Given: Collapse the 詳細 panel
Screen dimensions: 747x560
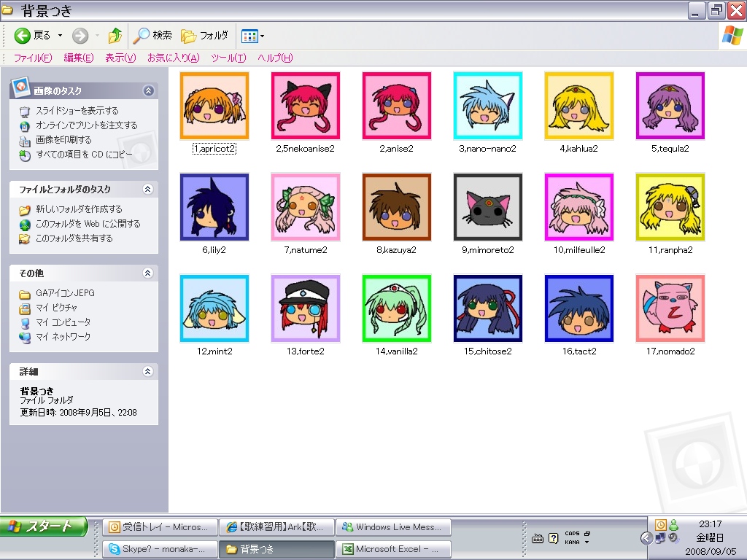Looking at the screenshot, I should tap(147, 371).
